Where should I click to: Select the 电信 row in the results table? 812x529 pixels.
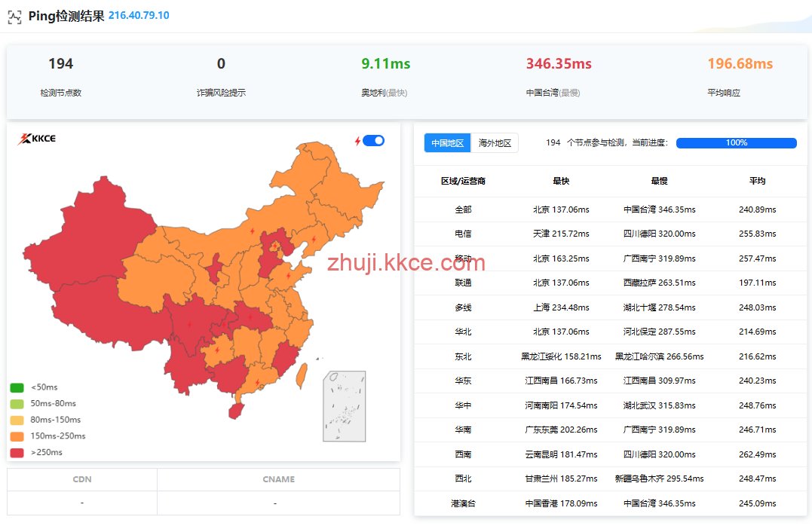463,234
